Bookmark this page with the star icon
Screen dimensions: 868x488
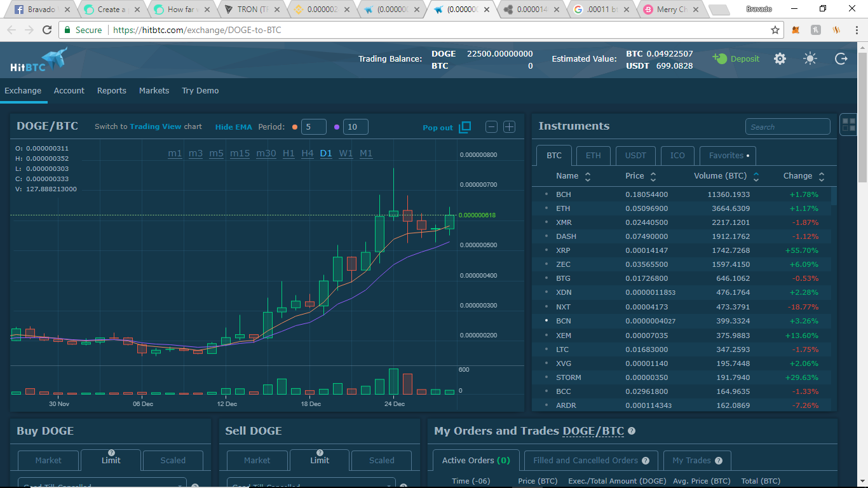[775, 30]
